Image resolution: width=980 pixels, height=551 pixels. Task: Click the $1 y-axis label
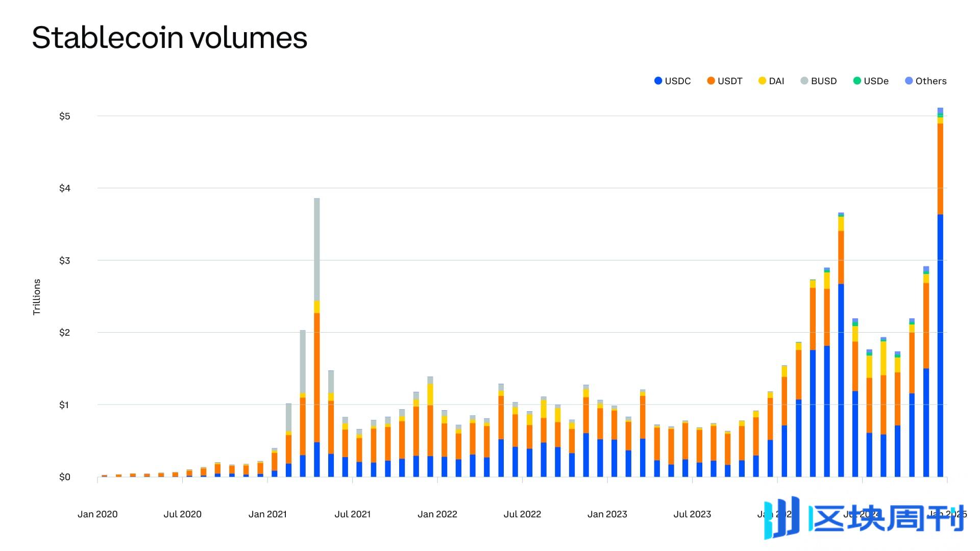pos(64,405)
